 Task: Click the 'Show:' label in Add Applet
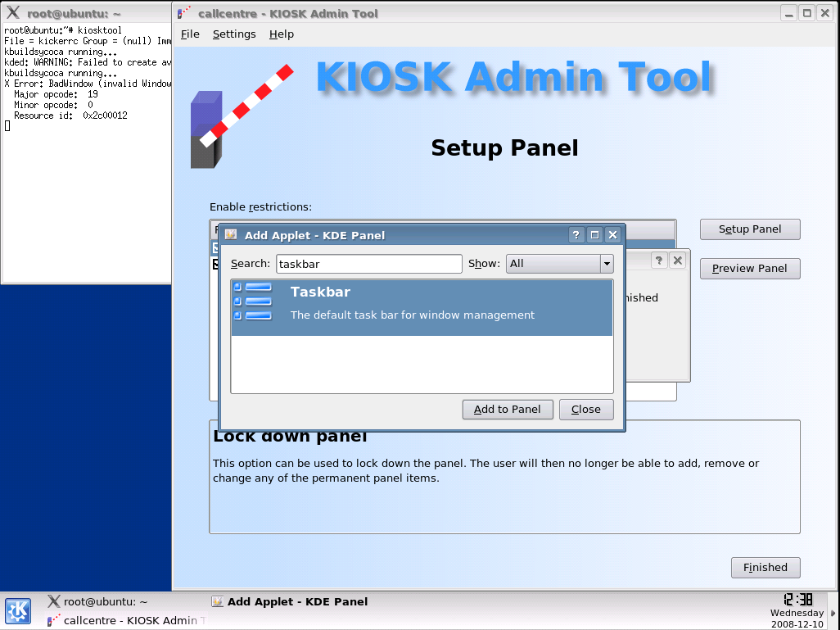(484, 264)
